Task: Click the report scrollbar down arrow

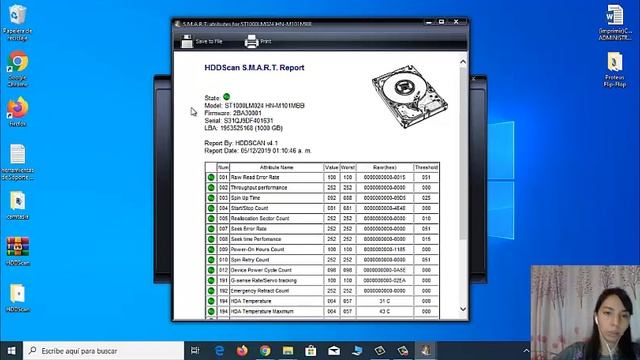Action: coord(463,309)
